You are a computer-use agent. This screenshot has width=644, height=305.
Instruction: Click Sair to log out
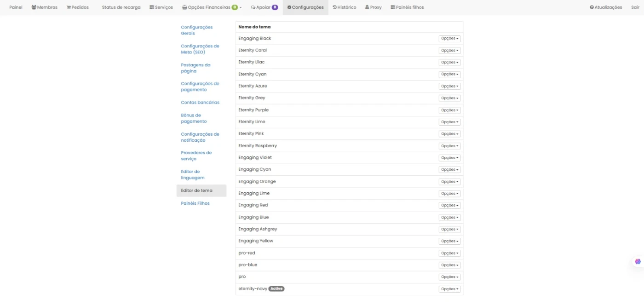pyautogui.click(x=635, y=7)
